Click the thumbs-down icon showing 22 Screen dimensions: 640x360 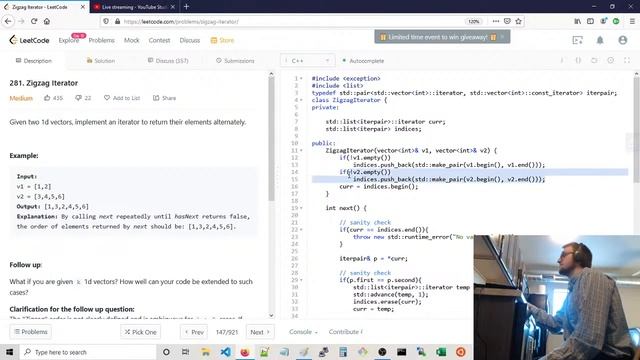pyautogui.click(x=78, y=98)
